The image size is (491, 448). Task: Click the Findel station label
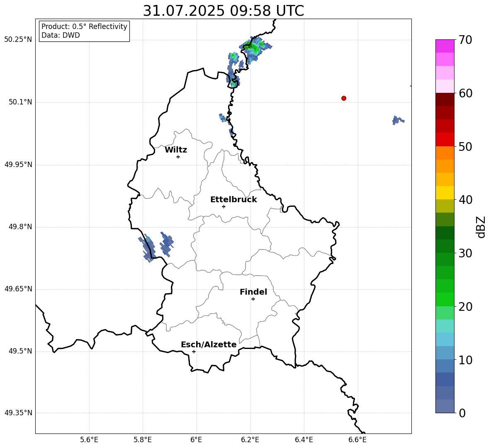pos(253,292)
